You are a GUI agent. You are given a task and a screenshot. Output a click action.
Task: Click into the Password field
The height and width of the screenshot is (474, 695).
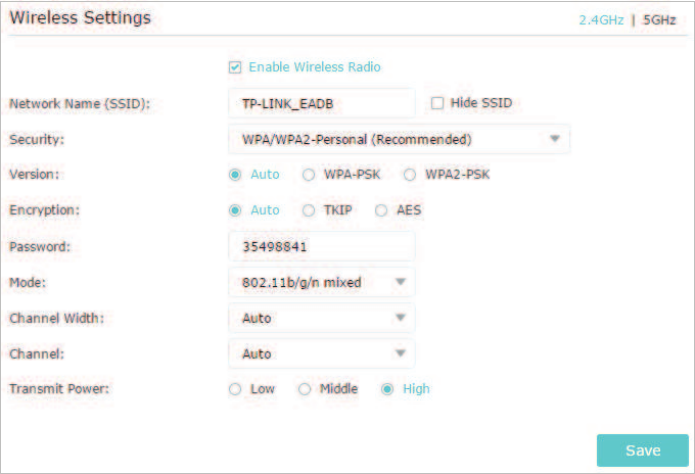322,246
